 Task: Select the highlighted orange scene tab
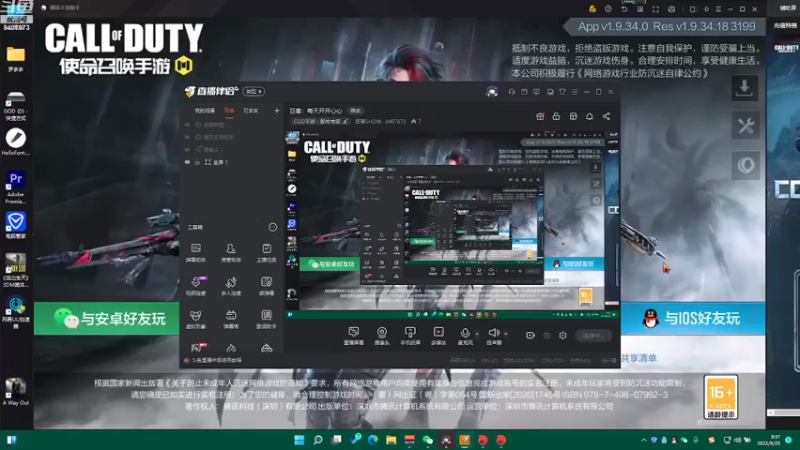[x=230, y=111]
